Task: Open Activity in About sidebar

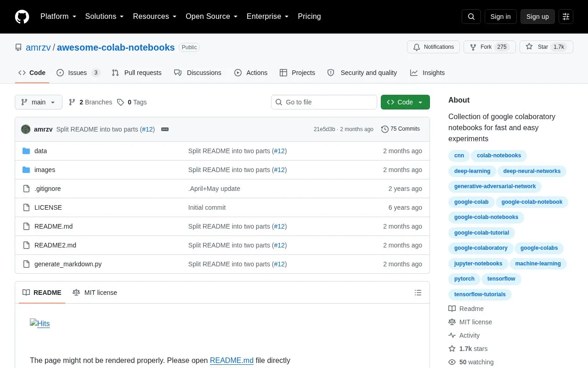Action: [464, 335]
